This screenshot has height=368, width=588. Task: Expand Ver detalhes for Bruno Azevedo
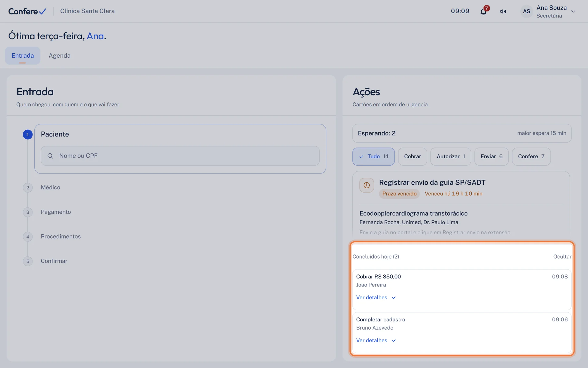coord(376,340)
